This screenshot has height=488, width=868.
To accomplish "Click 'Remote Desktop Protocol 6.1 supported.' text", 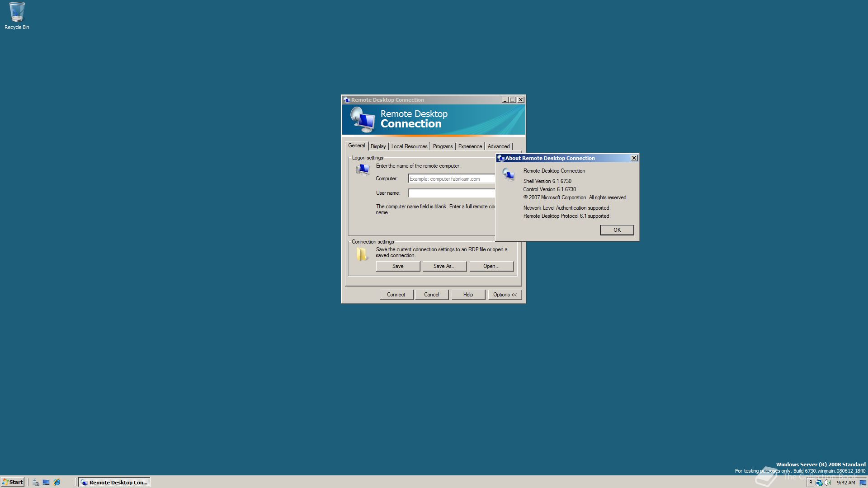I will point(566,216).
